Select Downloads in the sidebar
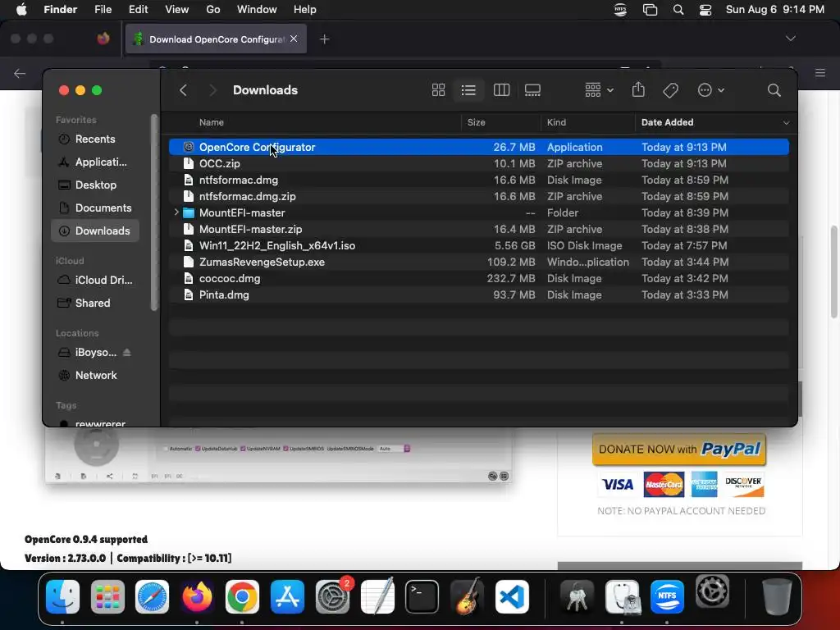The image size is (840, 630). [94, 231]
